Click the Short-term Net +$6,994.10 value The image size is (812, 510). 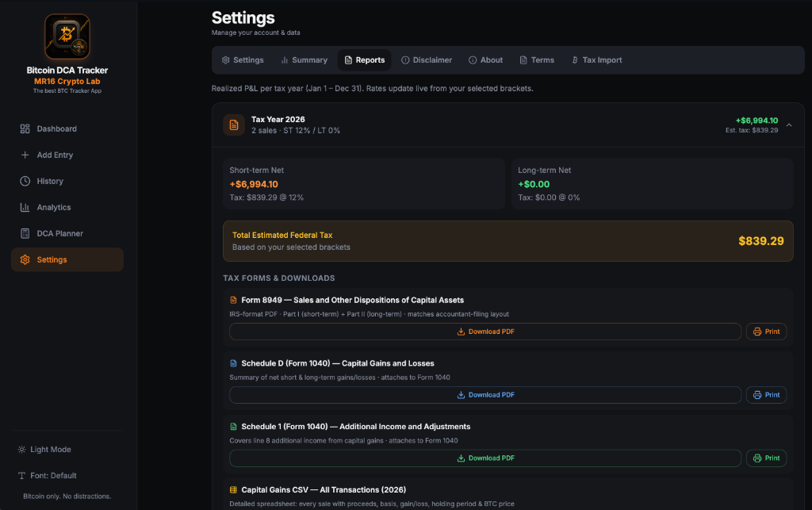coord(254,184)
